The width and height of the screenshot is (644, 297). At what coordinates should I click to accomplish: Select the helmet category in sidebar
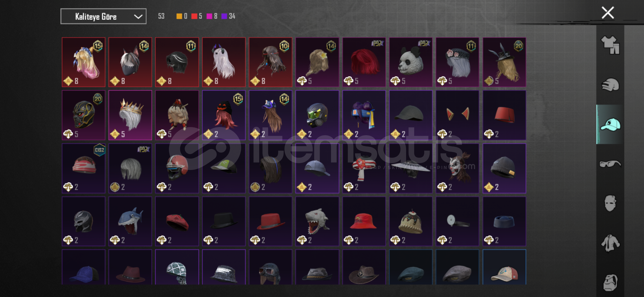(610, 85)
